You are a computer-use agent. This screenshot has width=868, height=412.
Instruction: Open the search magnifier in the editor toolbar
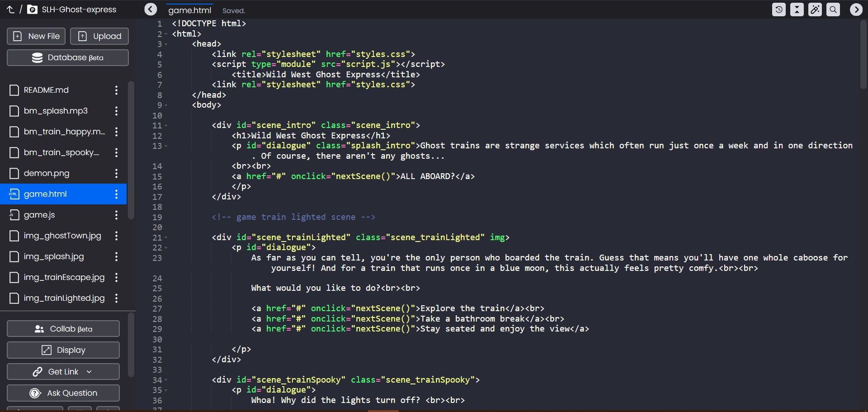833,9
